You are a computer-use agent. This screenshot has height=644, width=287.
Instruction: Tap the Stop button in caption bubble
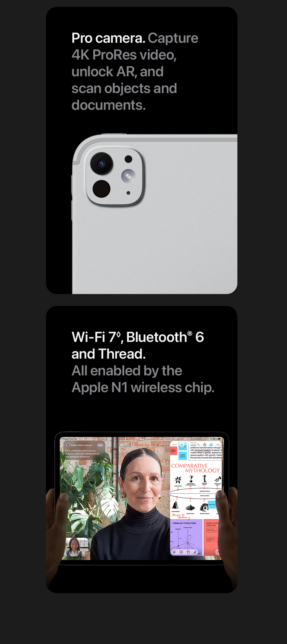(x=100, y=445)
